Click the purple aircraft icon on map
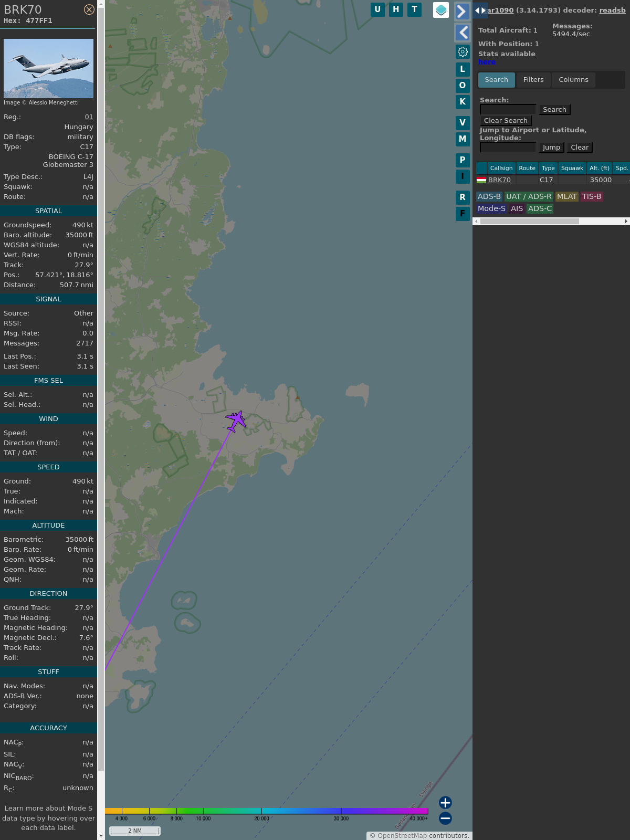630x840 pixels. pyautogui.click(x=236, y=421)
